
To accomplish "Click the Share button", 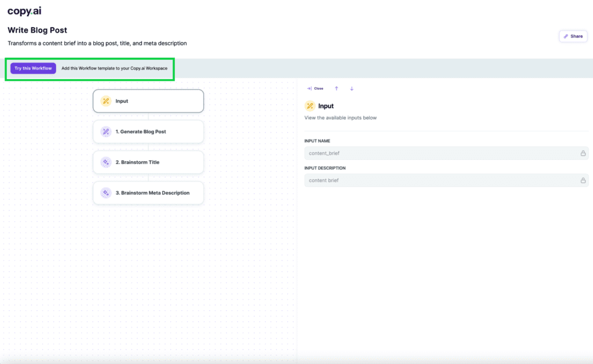I will point(573,36).
